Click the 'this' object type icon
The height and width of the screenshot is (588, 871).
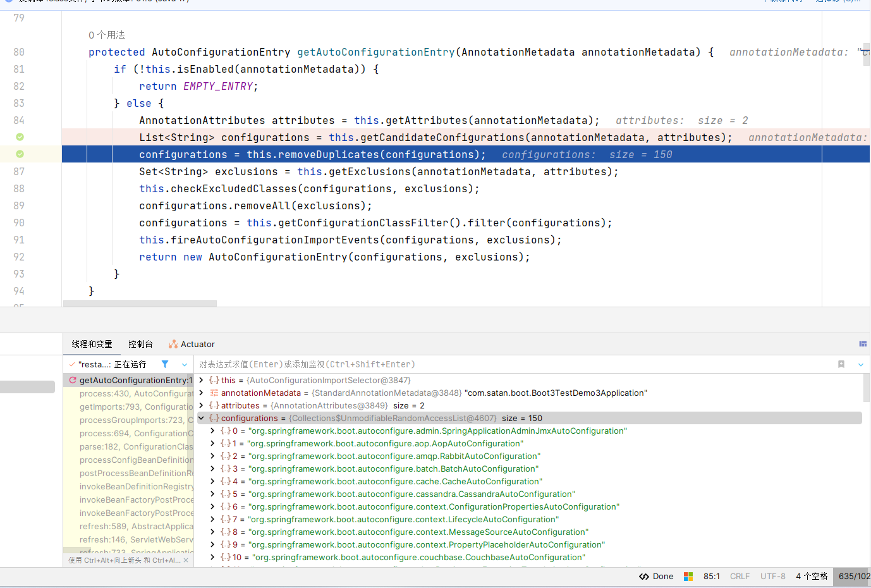[x=214, y=380]
